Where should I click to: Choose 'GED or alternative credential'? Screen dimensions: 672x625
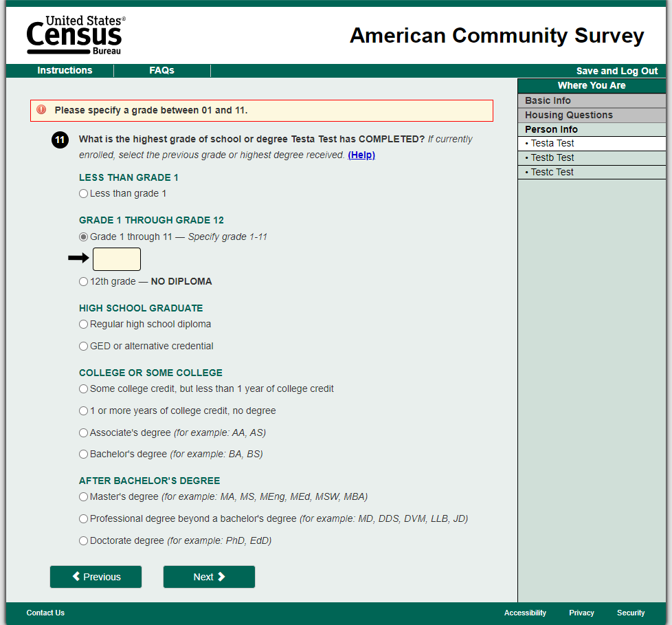coord(84,347)
